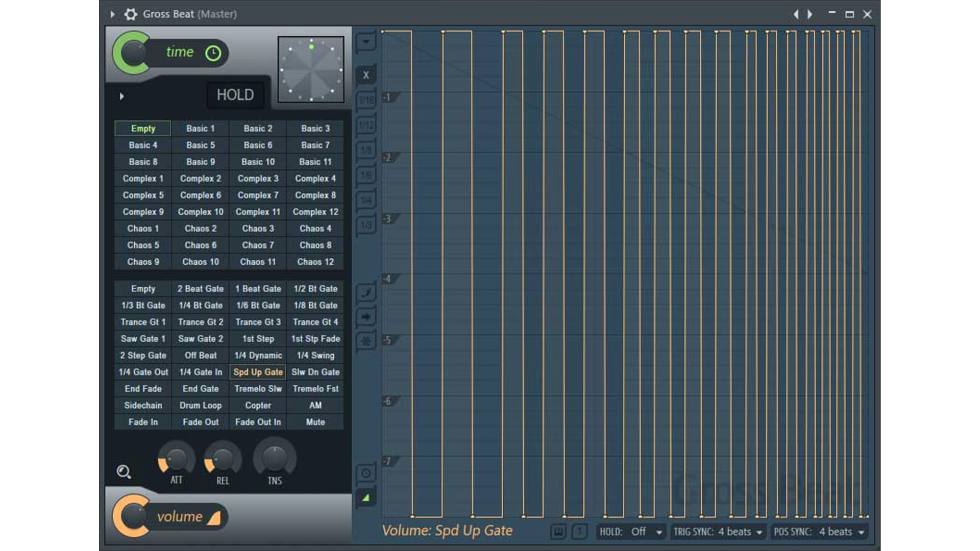The width and height of the screenshot is (980, 551).
Task: Click the scratch clock display
Action: [x=311, y=69]
